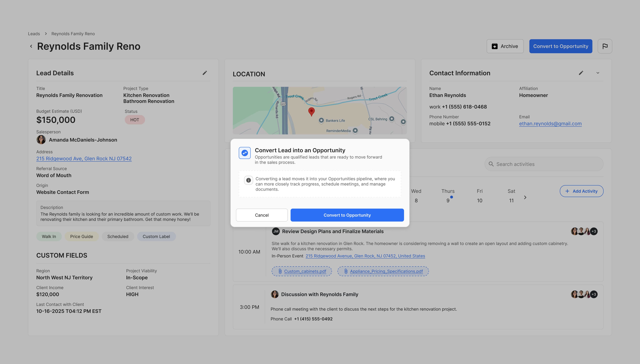The height and width of the screenshot is (364, 640).
Task: Click the Custom Label tag
Action: (x=156, y=237)
